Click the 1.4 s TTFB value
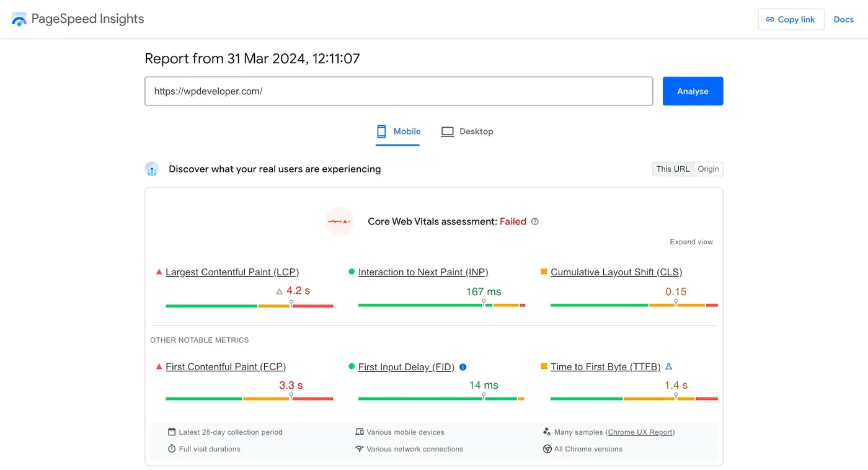 coord(676,385)
